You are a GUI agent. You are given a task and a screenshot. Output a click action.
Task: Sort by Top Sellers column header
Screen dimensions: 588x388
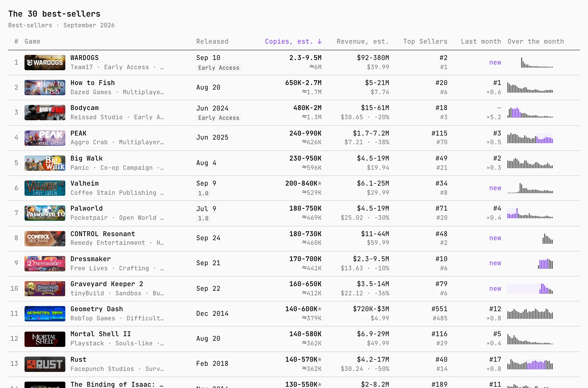(425, 41)
